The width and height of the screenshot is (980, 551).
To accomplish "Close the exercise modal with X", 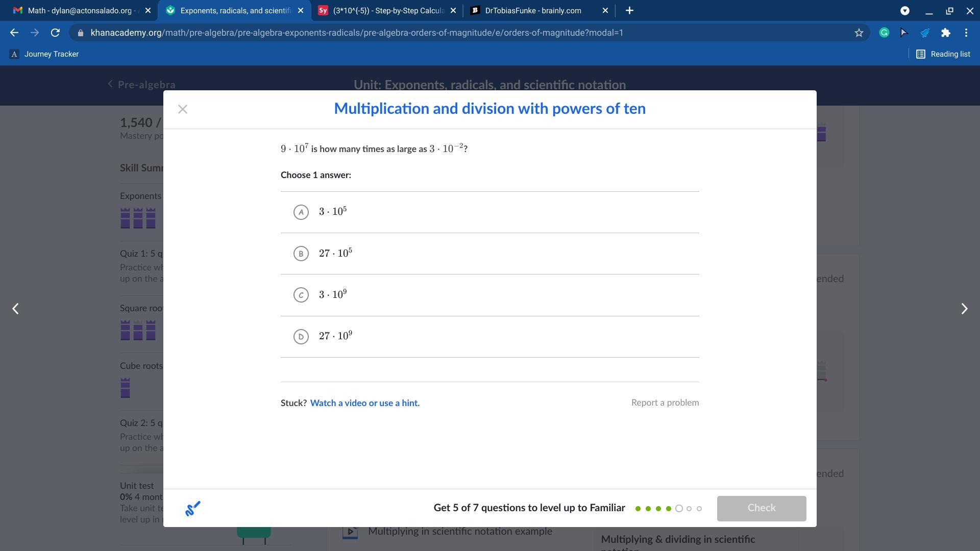I will point(183,109).
